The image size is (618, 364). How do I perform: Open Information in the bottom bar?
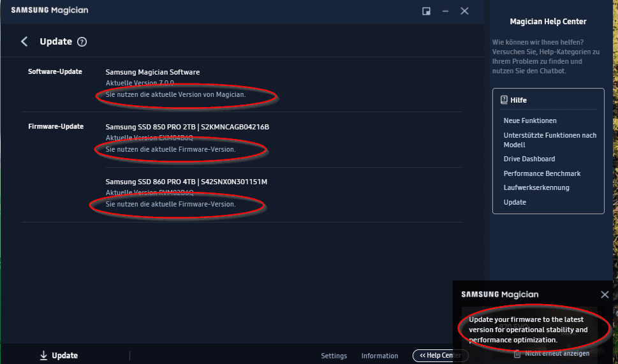tap(379, 356)
